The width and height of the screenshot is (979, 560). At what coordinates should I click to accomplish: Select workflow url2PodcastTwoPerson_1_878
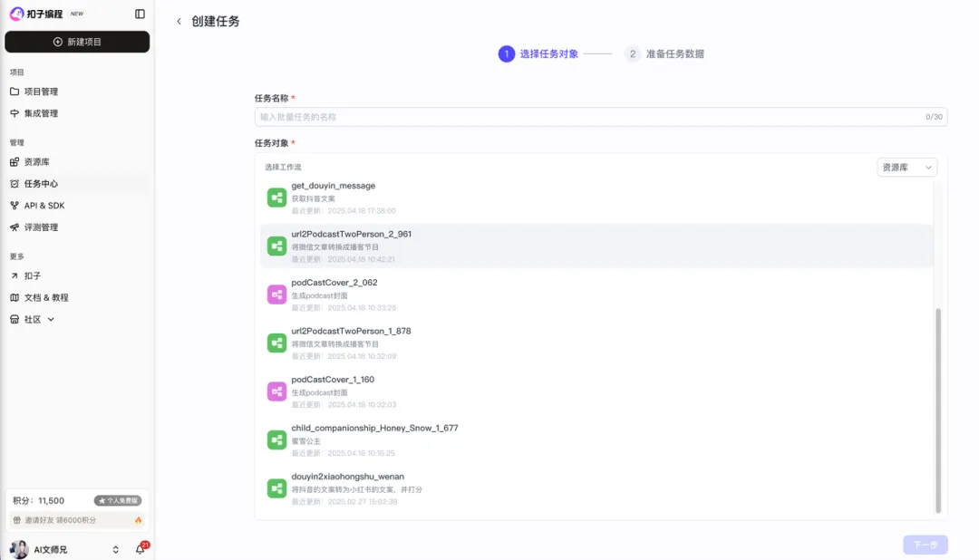tap(596, 343)
